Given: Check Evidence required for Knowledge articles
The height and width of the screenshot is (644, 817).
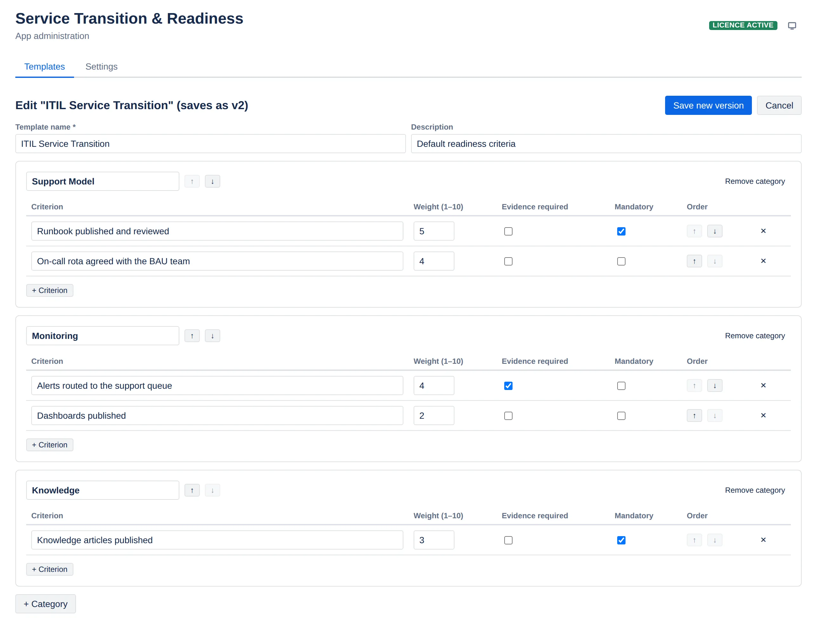Looking at the screenshot, I should pos(508,540).
